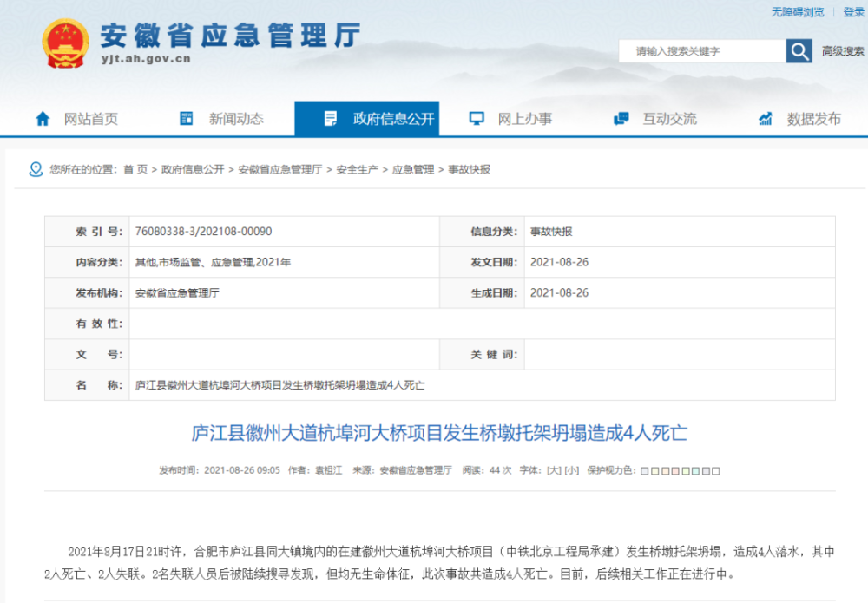
Task: Click the location pin icon in breadcrumb
Action: tap(36, 169)
